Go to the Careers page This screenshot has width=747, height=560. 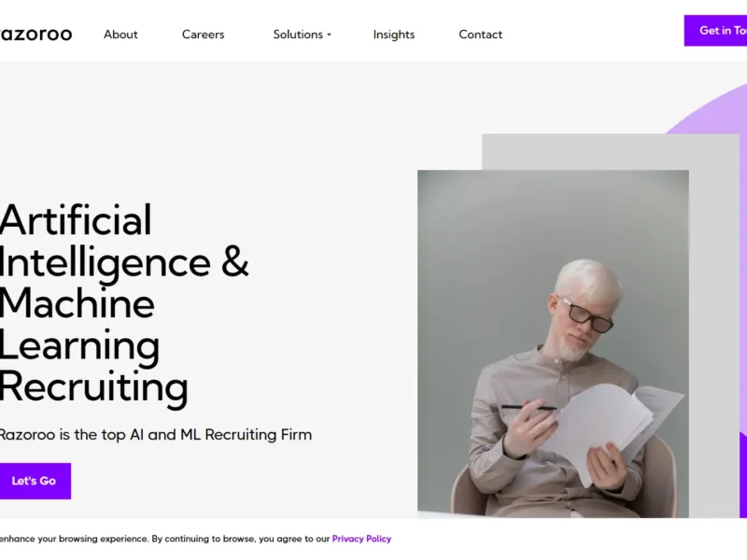(x=203, y=35)
